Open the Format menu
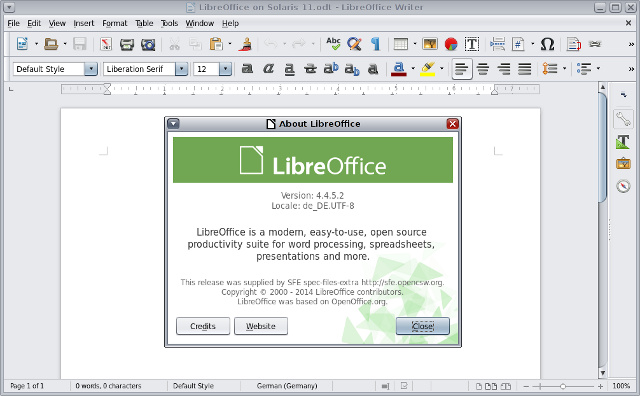 pos(114,23)
